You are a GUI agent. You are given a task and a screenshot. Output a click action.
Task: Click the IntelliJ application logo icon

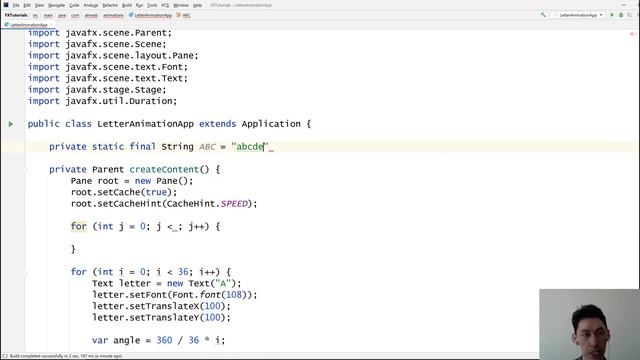pyautogui.click(x=6, y=5)
